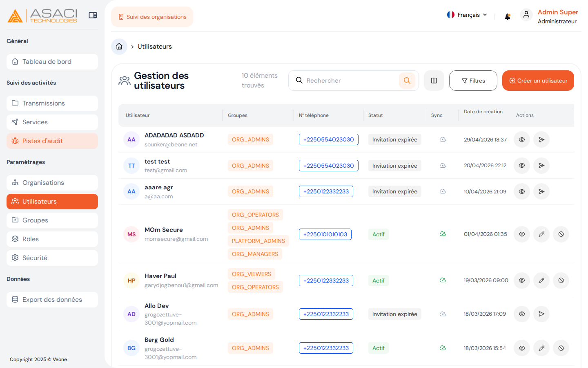
Task: Click Date de création column header
Action: click(x=483, y=112)
